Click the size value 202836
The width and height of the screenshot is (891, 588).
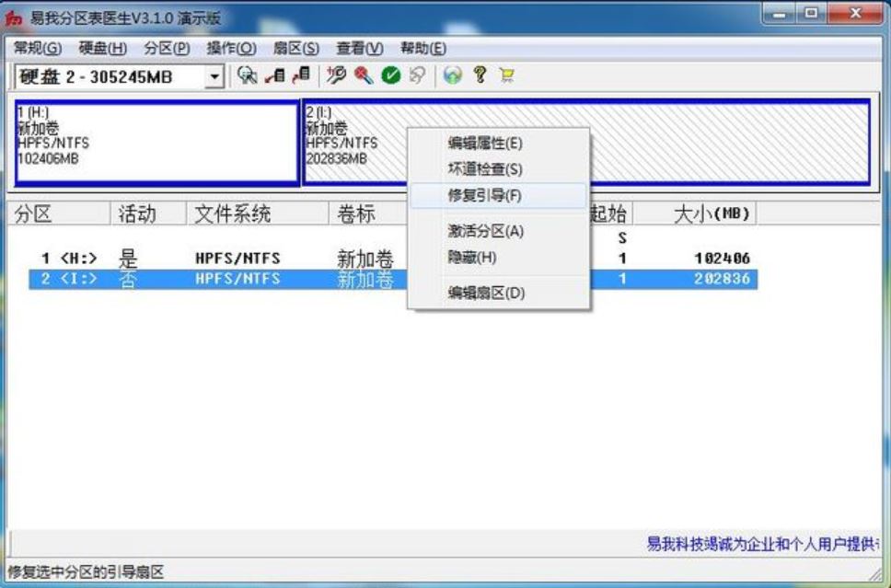click(x=723, y=279)
